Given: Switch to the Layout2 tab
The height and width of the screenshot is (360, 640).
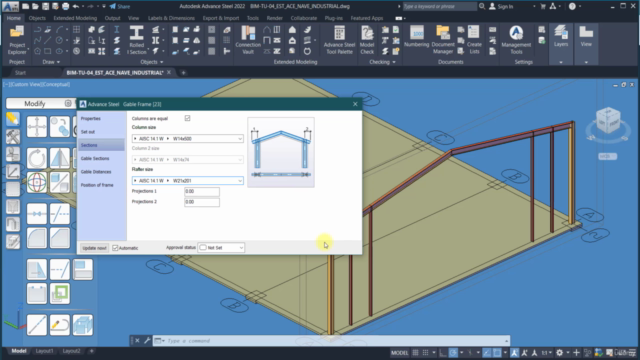Looking at the screenshot, I should click(71, 351).
